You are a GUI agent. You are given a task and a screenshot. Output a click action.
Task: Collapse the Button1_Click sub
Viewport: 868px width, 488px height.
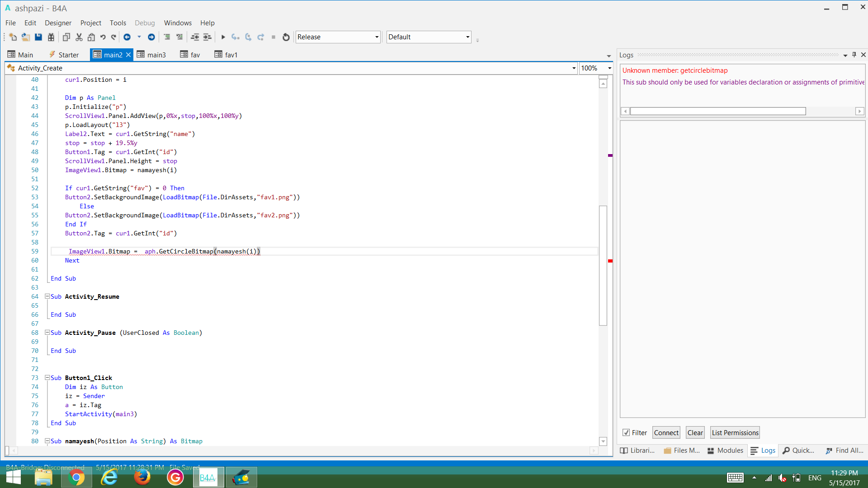[47, 378]
